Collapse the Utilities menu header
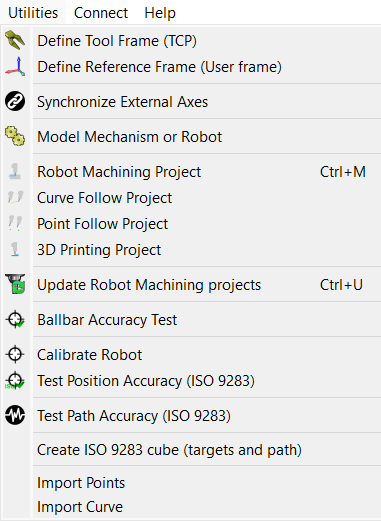This screenshot has height=521, width=381. point(33,13)
